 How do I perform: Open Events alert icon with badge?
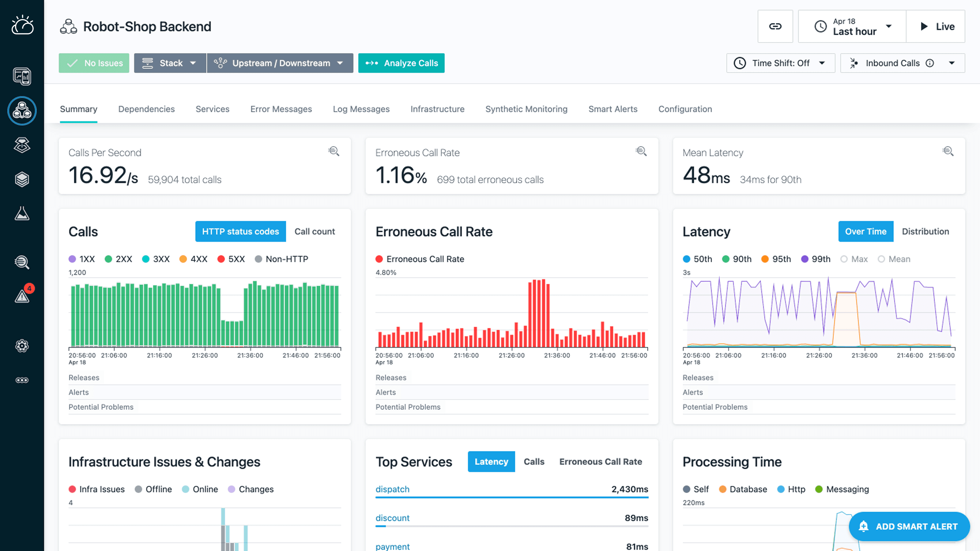(22, 296)
